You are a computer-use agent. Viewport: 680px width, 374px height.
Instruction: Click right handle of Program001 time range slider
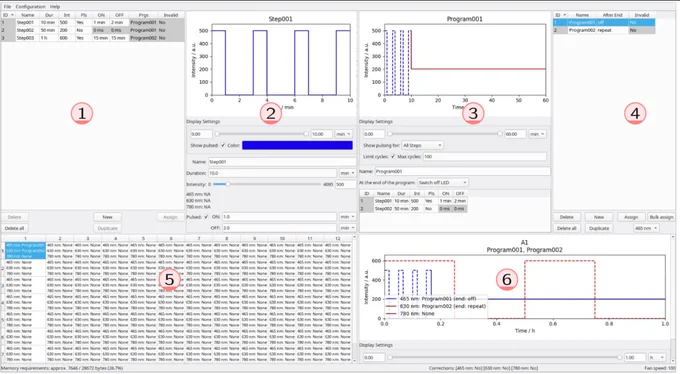click(500, 134)
